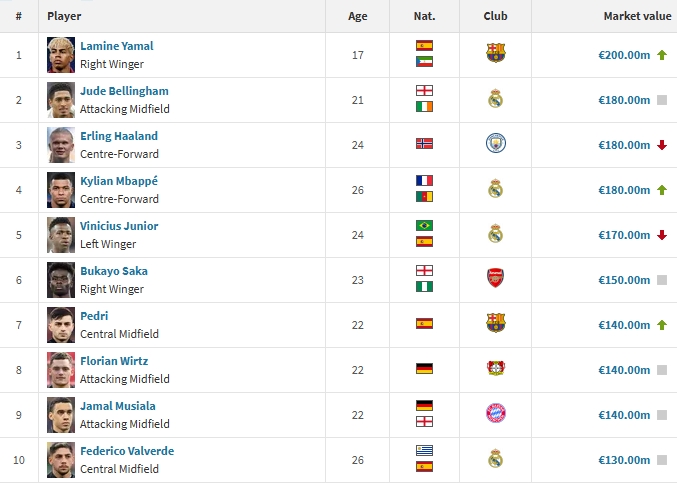The height and width of the screenshot is (483, 677).
Task: Sort by the Market value column header
Action: pos(635,16)
